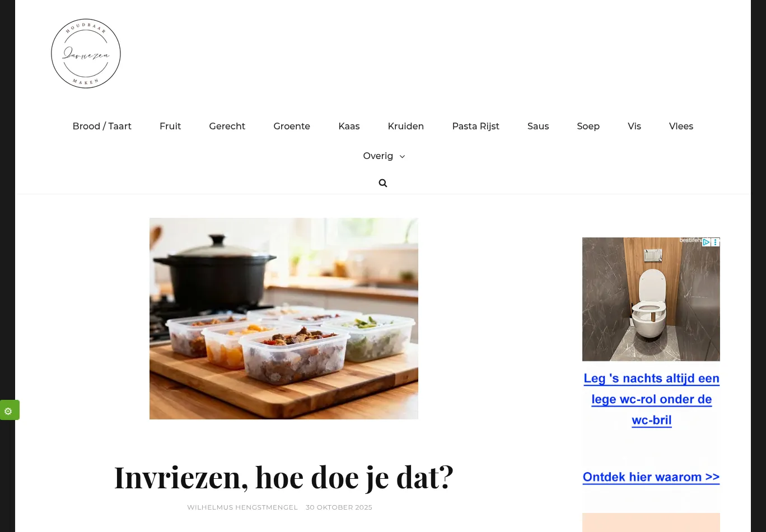766x532 pixels.
Task: Click the freezer containers article image
Action: click(x=284, y=319)
